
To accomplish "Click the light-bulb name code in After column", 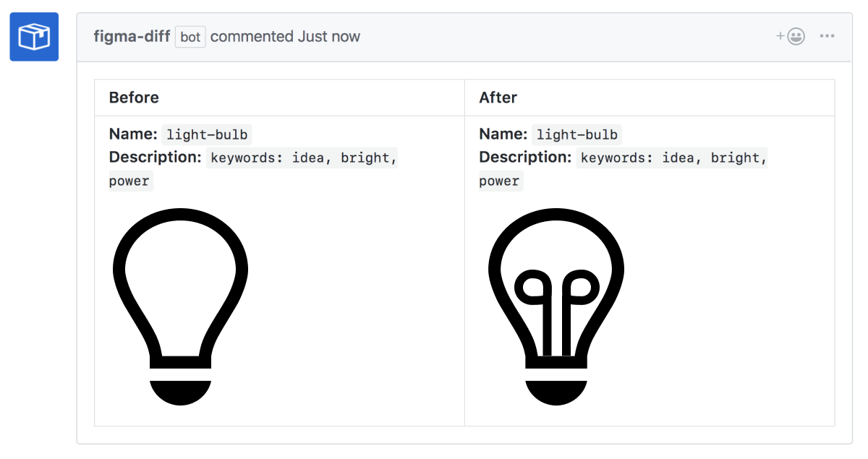I will point(576,135).
